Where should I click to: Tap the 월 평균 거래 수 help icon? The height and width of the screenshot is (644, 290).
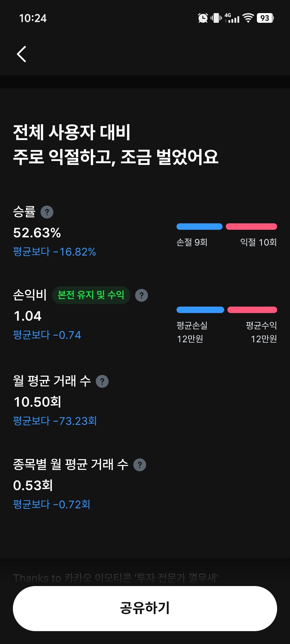tap(102, 382)
